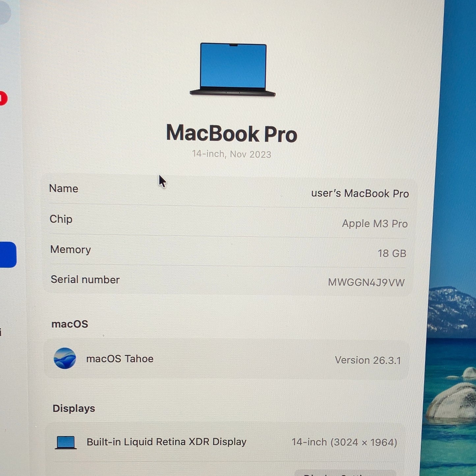Click "Built-in Liquid Retina XDR Display" label
Viewport: 476px width, 476px height.
coord(166,442)
